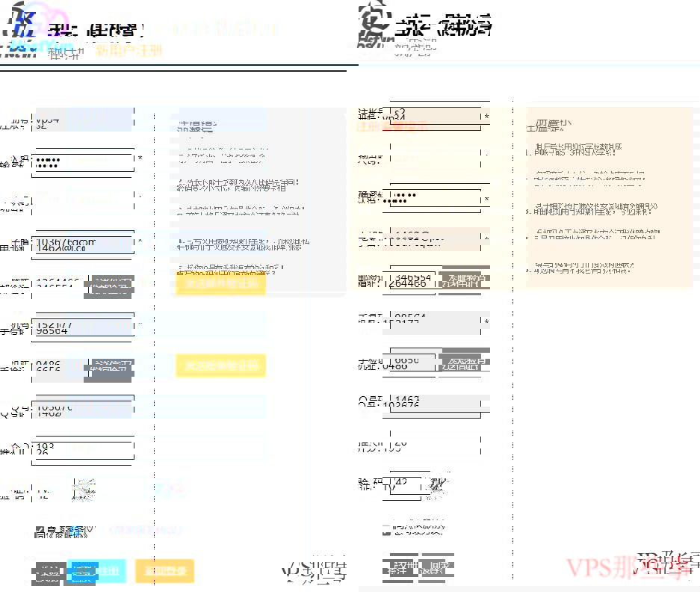Toggle agree-to-terms checkbox in blue form
This screenshot has height=592, width=700.
point(40,531)
